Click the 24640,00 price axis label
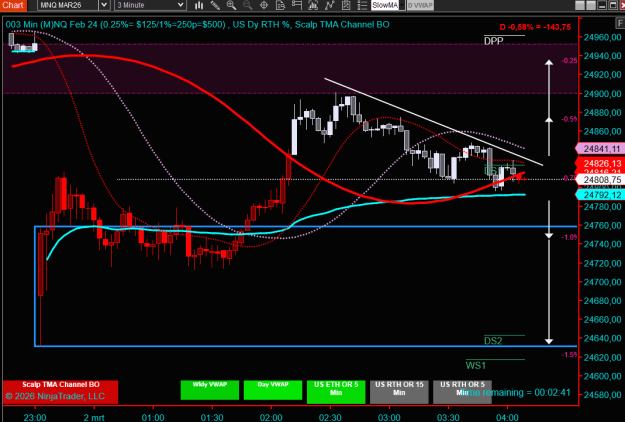The image size is (625, 422). click(x=602, y=338)
